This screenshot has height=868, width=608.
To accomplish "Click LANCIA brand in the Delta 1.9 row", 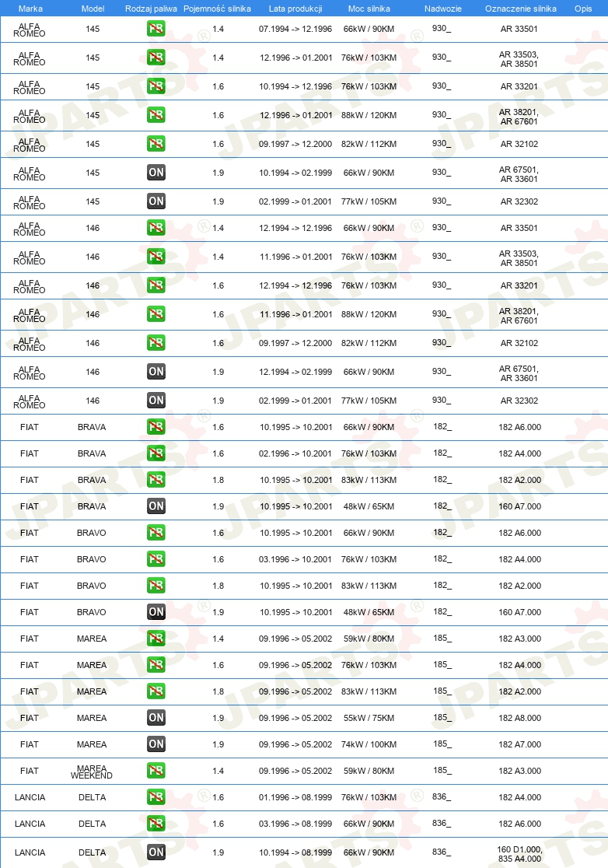I will (30, 852).
